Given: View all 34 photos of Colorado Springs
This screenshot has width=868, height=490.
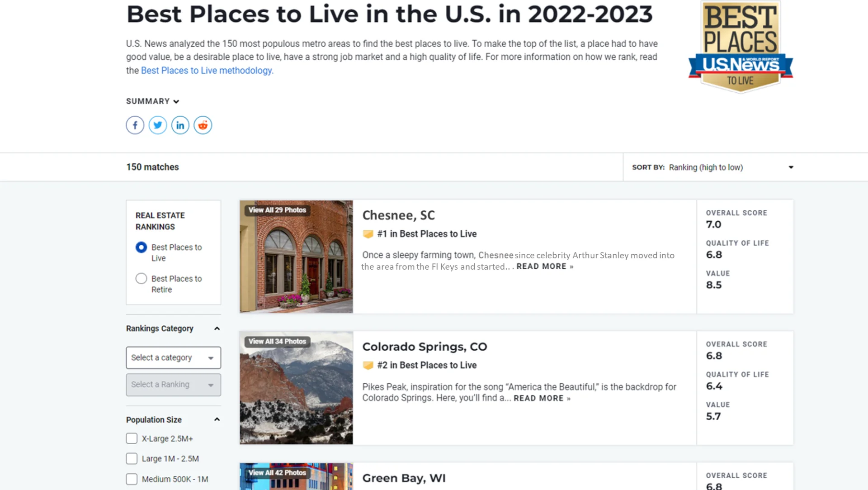Looking at the screenshot, I should (277, 342).
